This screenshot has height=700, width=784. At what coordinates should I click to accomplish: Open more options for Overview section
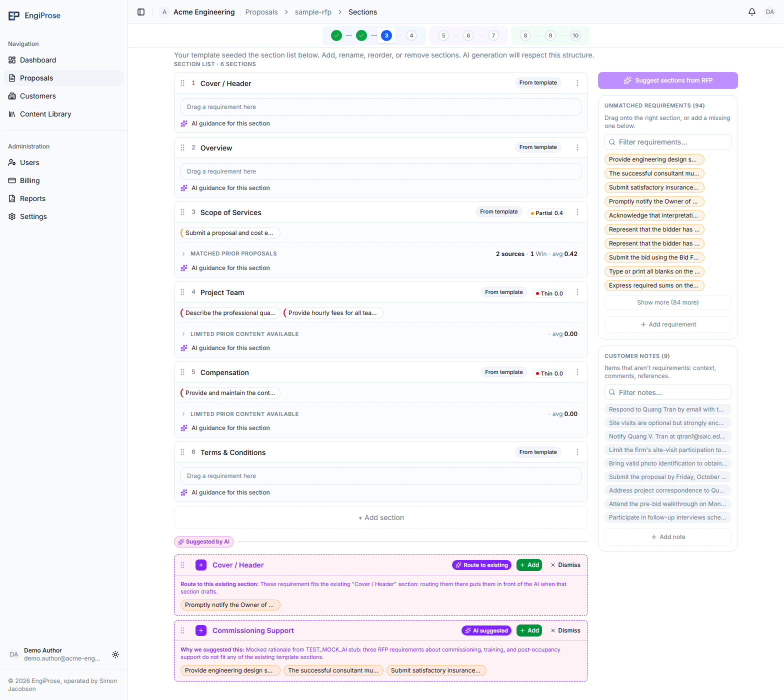coord(577,147)
